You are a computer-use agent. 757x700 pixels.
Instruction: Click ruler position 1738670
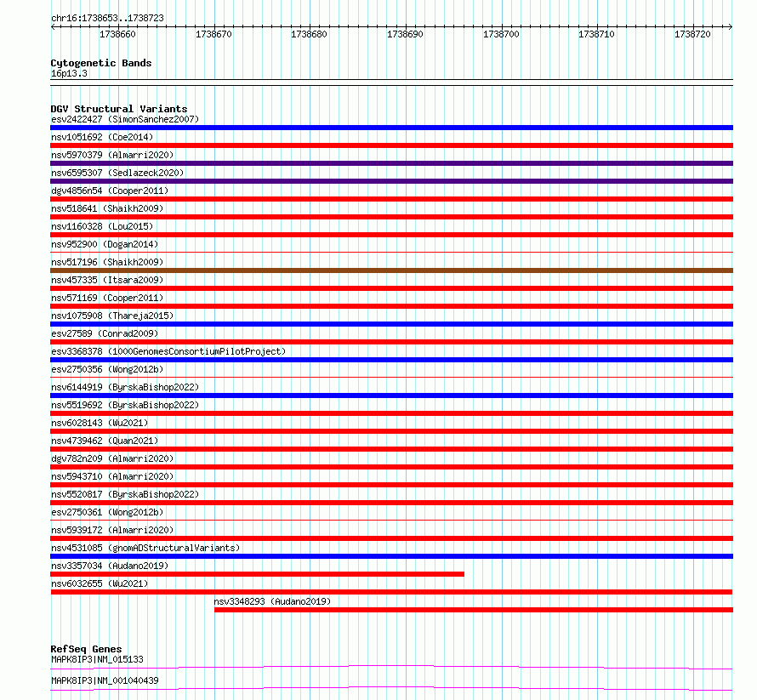pos(213,34)
